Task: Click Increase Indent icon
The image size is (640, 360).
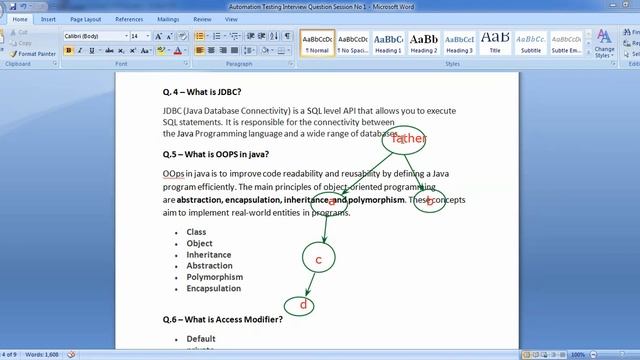Action: [262, 36]
